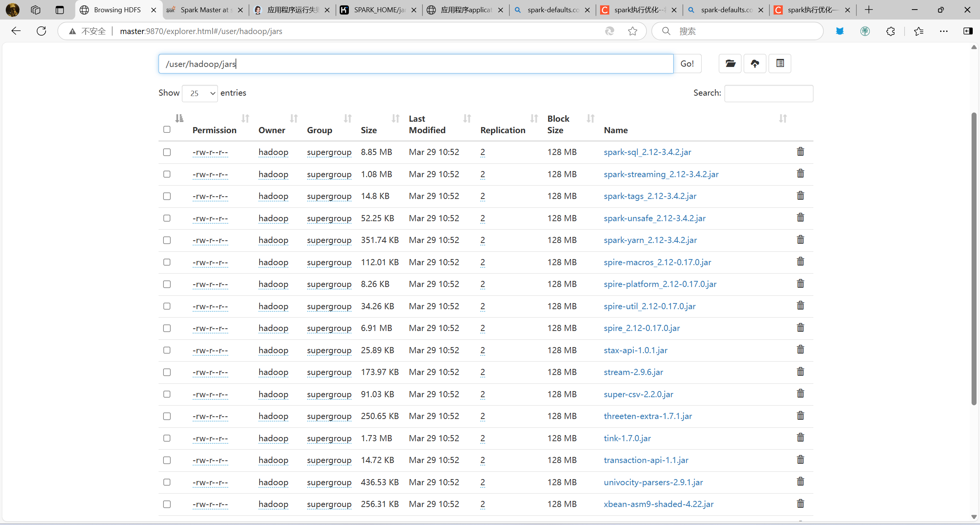Sort by Size using its sort arrows
The width and height of the screenshot is (980, 525).
click(395, 119)
